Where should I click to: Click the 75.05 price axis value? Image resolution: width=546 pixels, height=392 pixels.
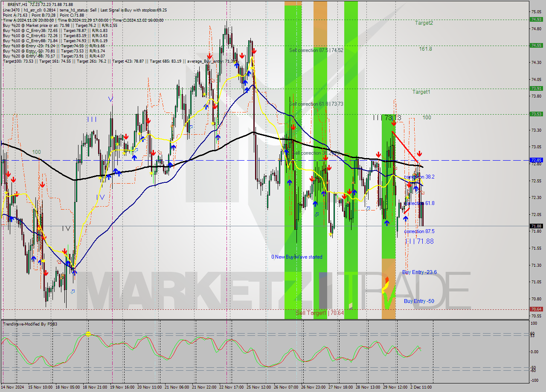536,12
